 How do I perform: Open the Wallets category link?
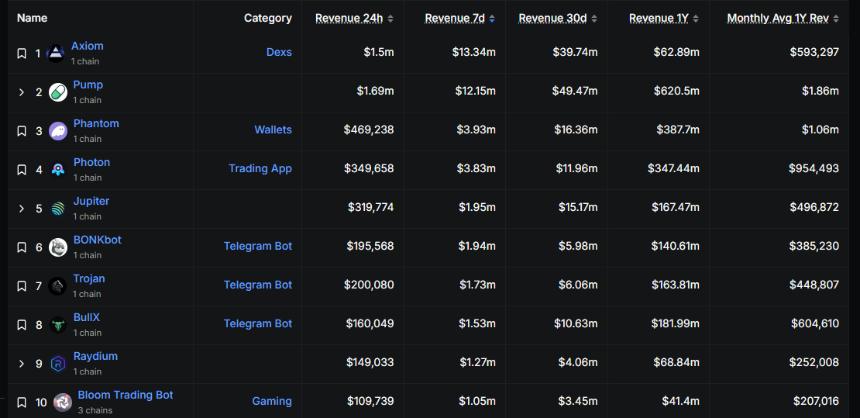coord(273,130)
